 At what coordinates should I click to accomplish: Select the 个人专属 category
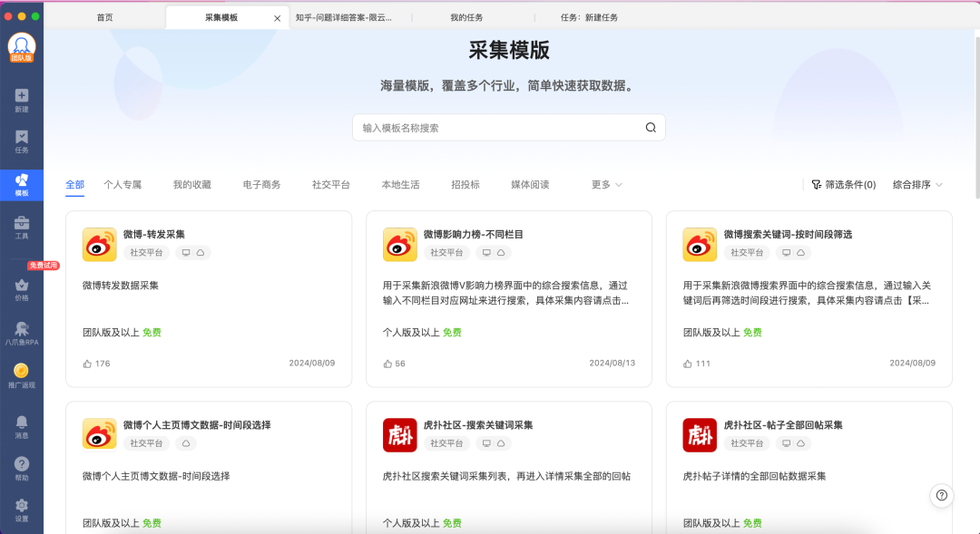[122, 185]
